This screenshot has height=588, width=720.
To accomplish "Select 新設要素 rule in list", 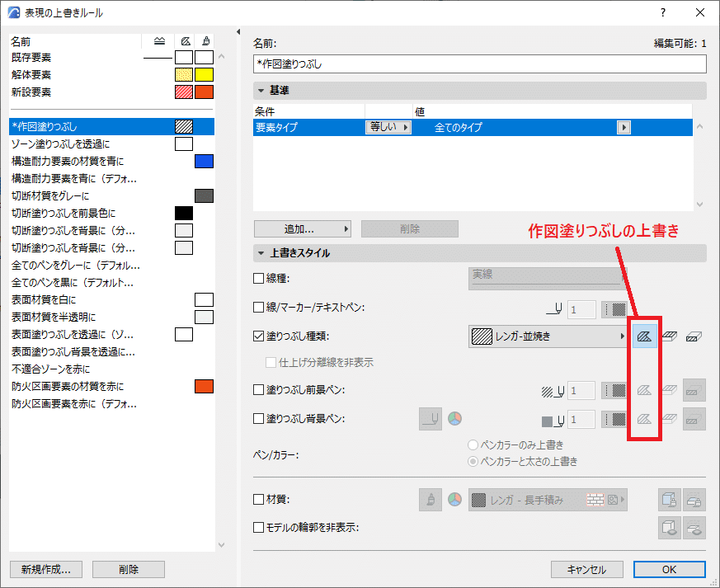I will pyautogui.click(x=111, y=92).
